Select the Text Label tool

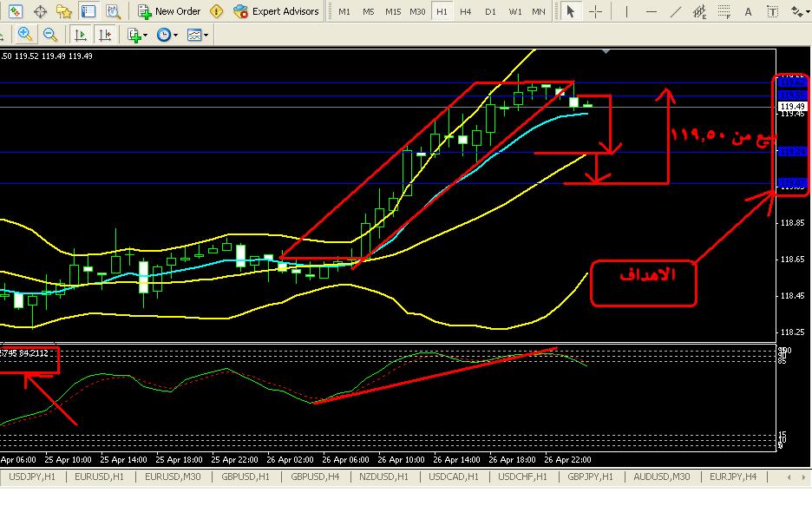click(772, 11)
